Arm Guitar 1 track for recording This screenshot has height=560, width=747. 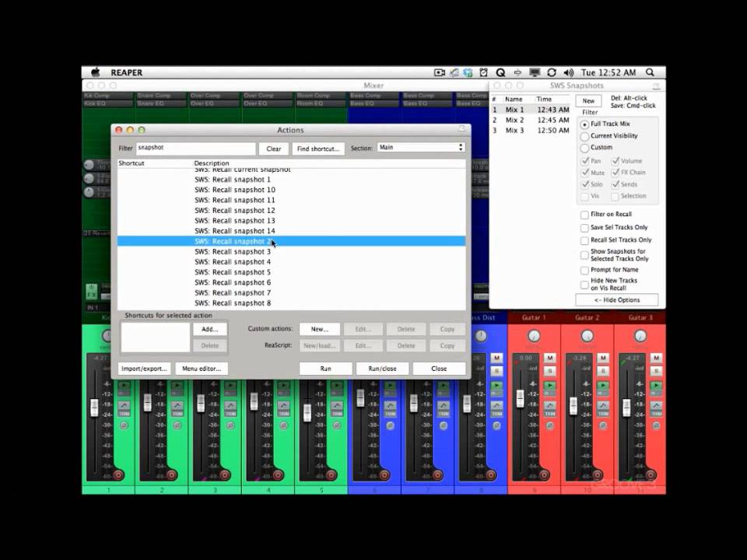(544, 474)
